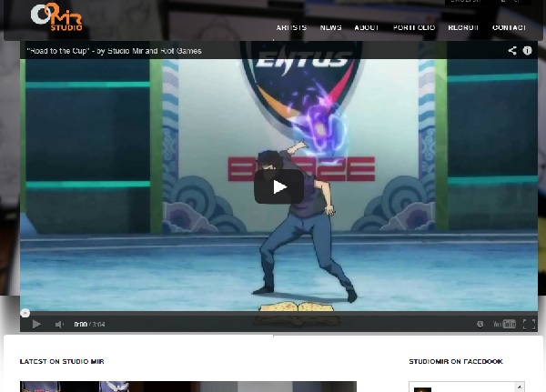This screenshot has height=392, width=546.
Task: Enter fullscreen mode on the video
Action: pyautogui.click(x=529, y=325)
